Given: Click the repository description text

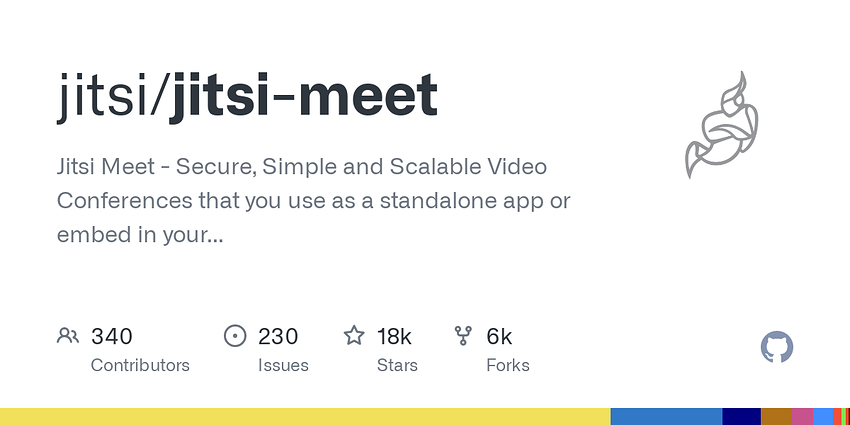Looking at the screenshot, I should 313,201.
